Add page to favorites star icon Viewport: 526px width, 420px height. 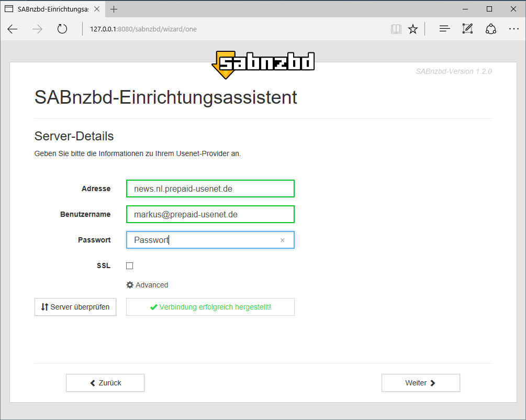click(413, 29)
